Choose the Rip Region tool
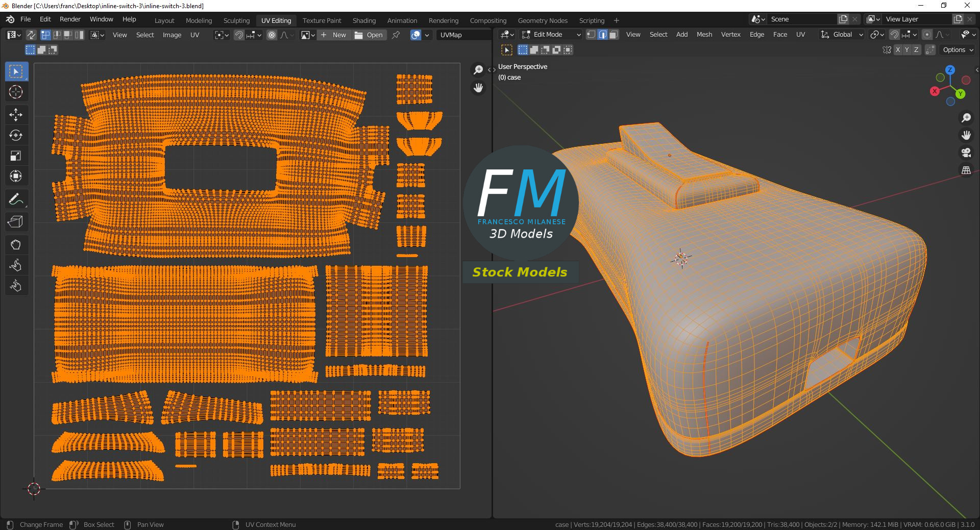980x530 pixels. pos(16,222)
